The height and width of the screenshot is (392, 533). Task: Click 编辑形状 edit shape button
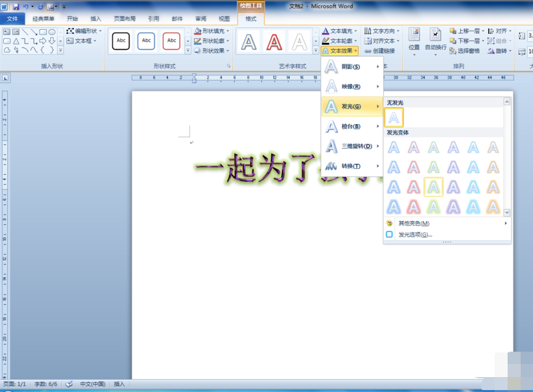point(84,31)
